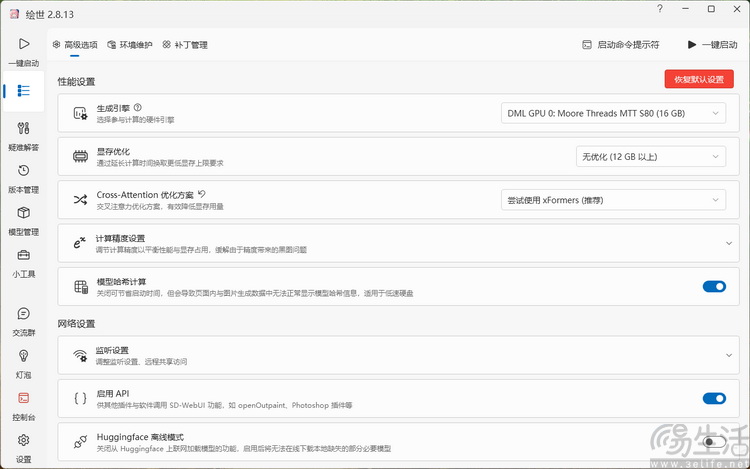Image resolution: width=750 pixels, height=469 pixels.
Task: Click the help icon next to 生成引擎
Action: [138, 108]
